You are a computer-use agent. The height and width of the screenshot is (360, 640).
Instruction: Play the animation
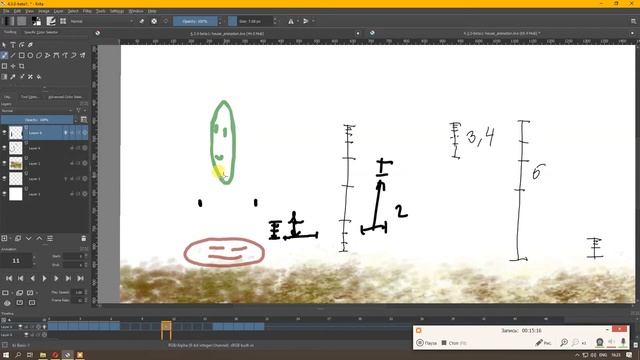pyautogui.click(x=44, y=278)
